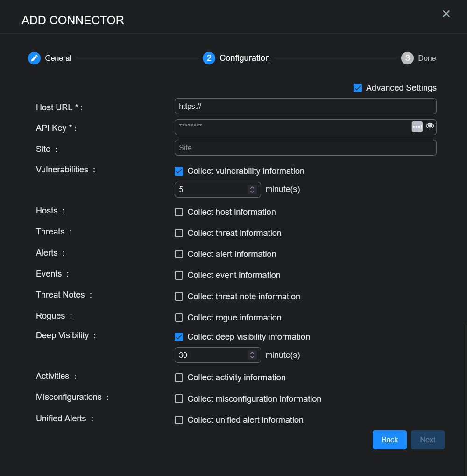Click the General step pencil icon
The image size is (467, 476).
click(34, 58)
